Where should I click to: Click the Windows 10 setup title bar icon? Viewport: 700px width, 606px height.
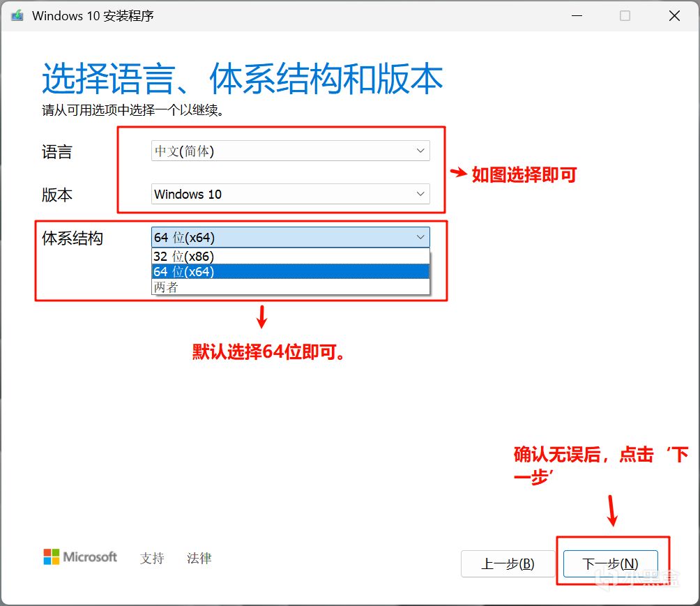tap(17, 16)
